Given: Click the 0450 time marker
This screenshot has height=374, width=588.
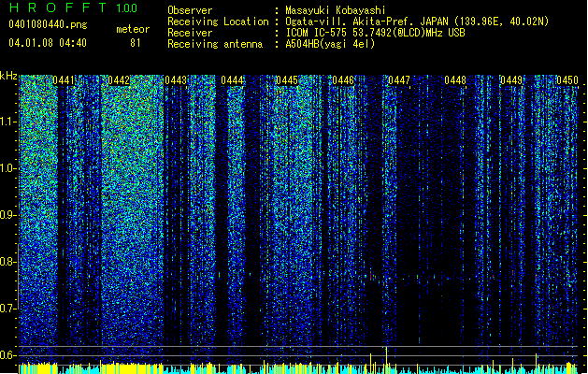Looking at the screenshot, I should tap(567, 80).
